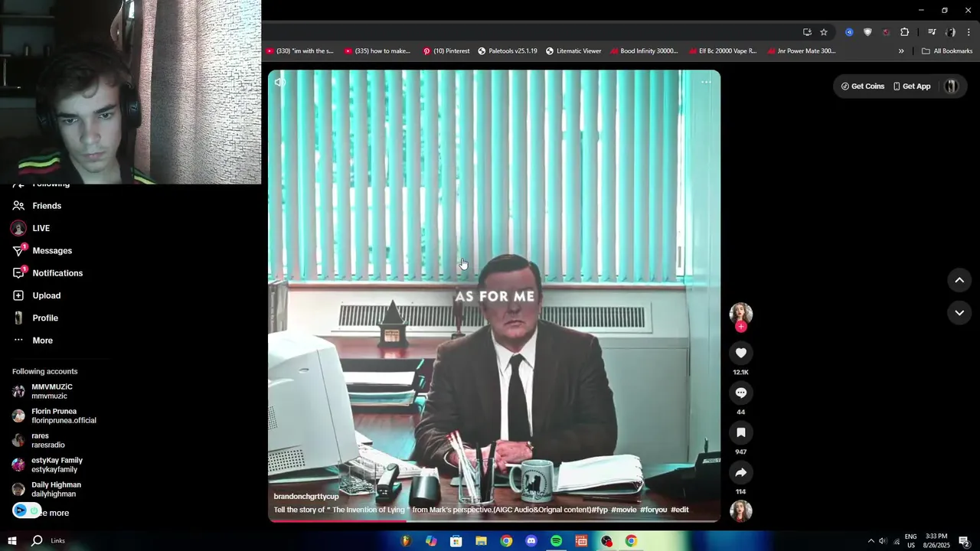
Task: Seek along the red video progress bar
Action: (x=494, y=521)
